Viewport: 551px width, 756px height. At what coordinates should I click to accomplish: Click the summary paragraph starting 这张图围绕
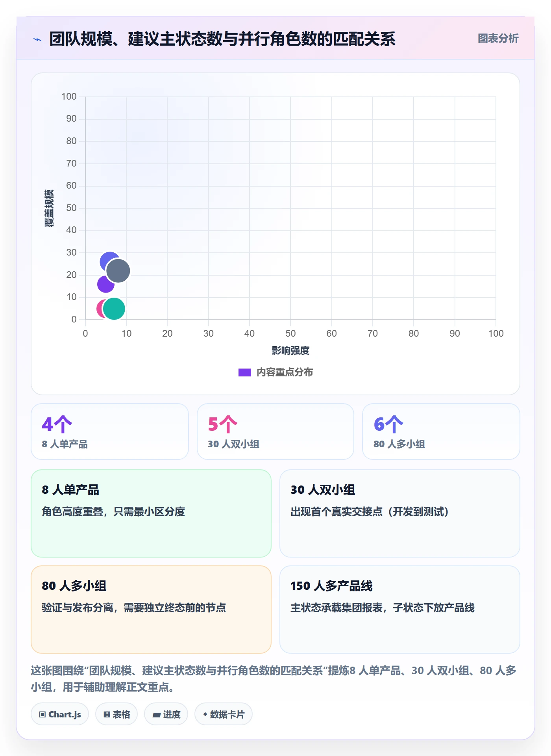coord(274,679)
